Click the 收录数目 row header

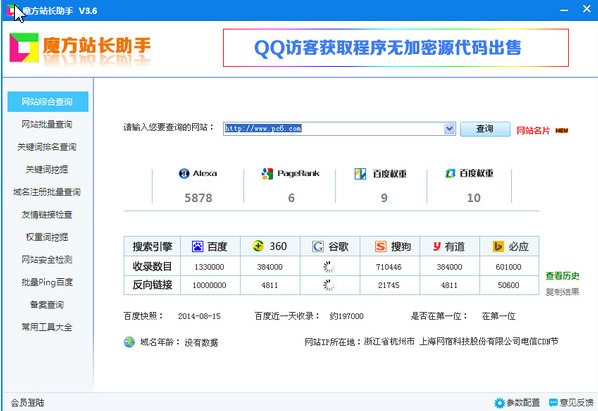coord(152,267)
